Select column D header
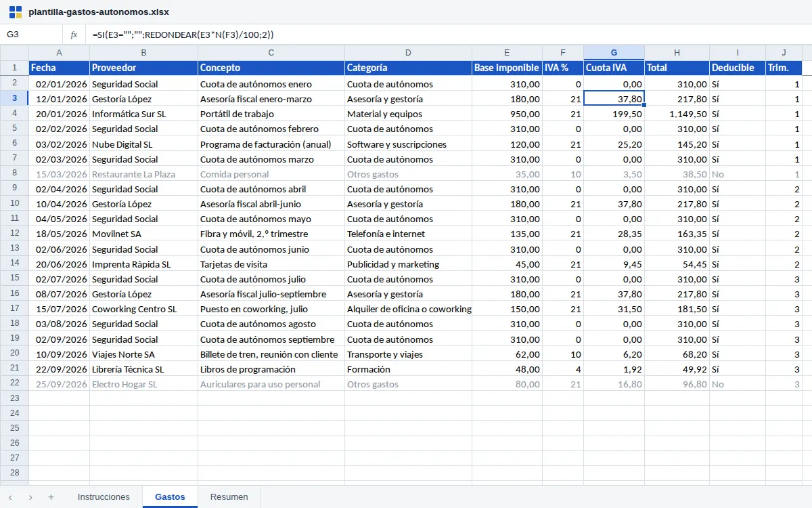The image size is (812, 508). (409, 53)
